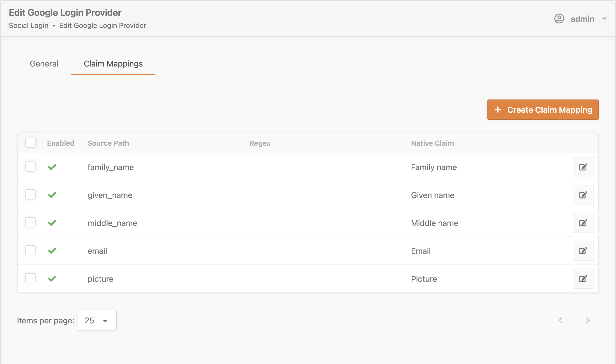The height and width of the screenshot is (364, 616).
Task: Open the Items per page dropdown
Action: 97,320
